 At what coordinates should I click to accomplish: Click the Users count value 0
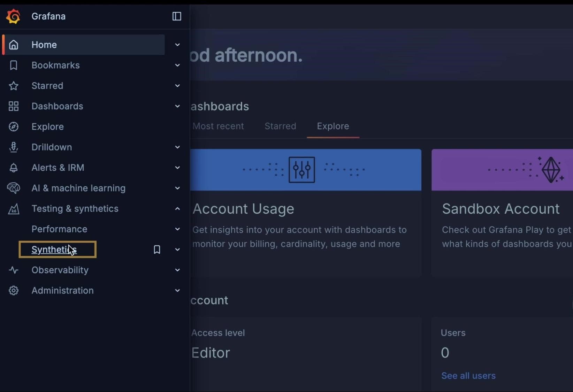(x=445, y=353)
